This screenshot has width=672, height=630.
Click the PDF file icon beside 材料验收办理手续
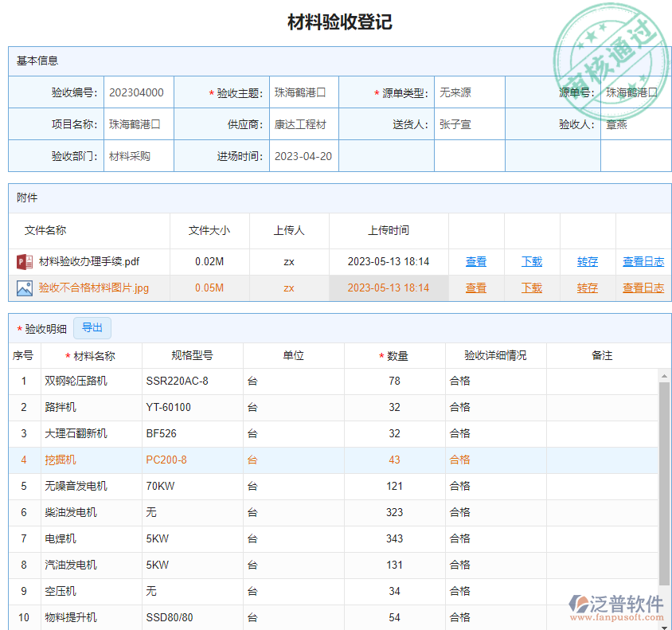pos(22,261)
